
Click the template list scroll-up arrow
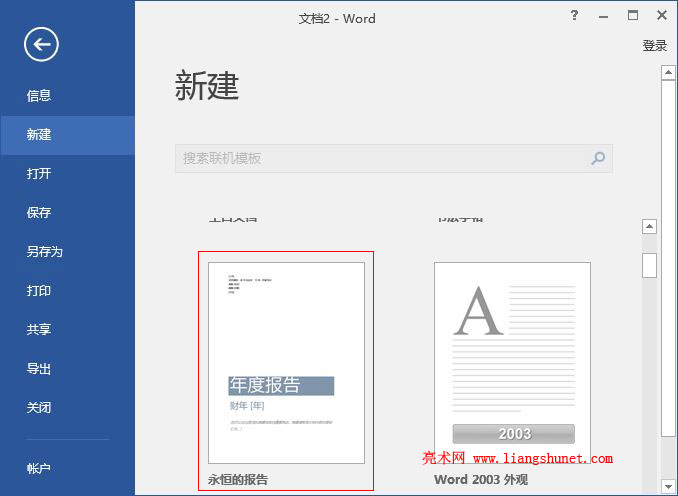click(649, 227)
